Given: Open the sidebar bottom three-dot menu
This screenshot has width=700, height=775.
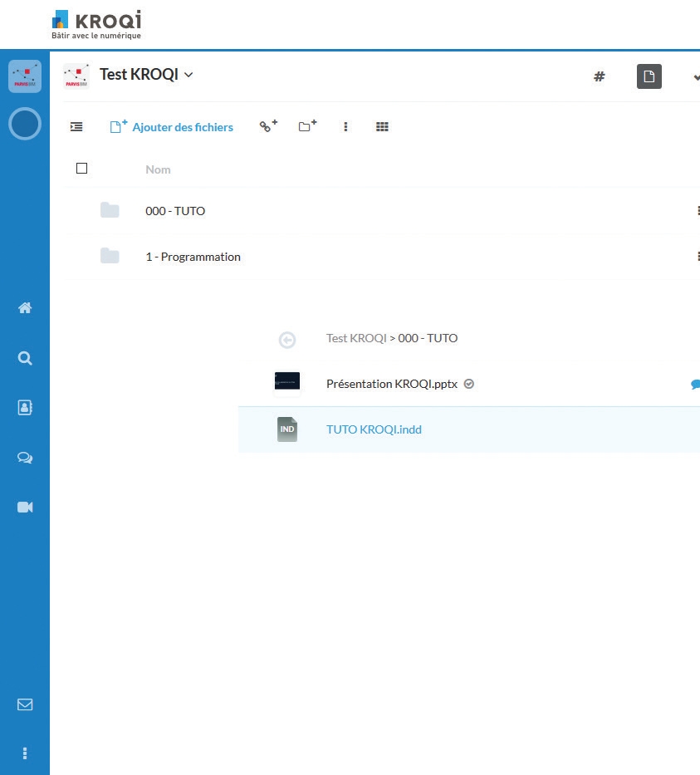Looking at the screenshot, I should 25,753.
